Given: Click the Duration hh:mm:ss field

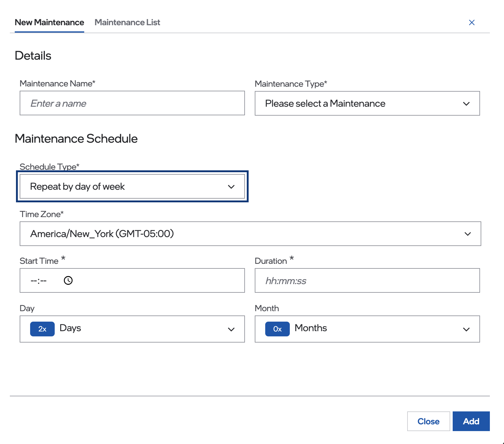Looking at the screenshot, I should click(367, 280).
